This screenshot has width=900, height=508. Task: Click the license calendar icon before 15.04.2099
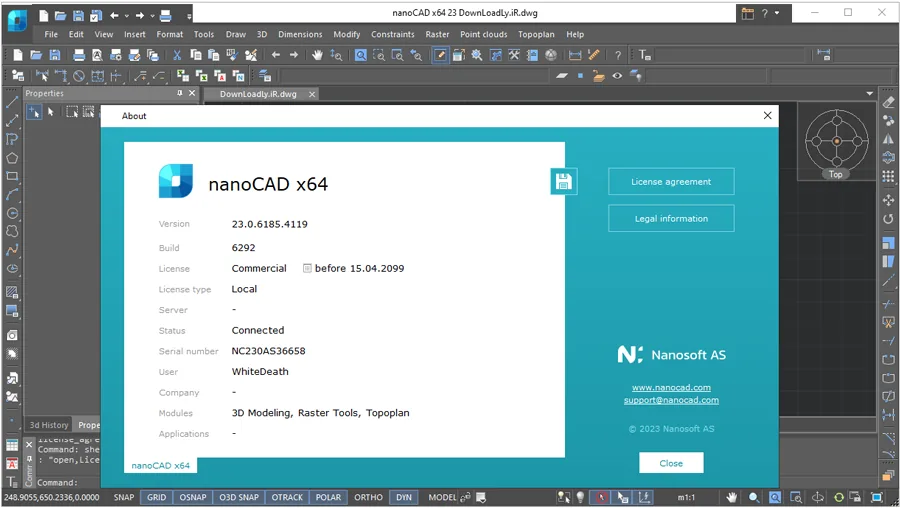(307, 268)
